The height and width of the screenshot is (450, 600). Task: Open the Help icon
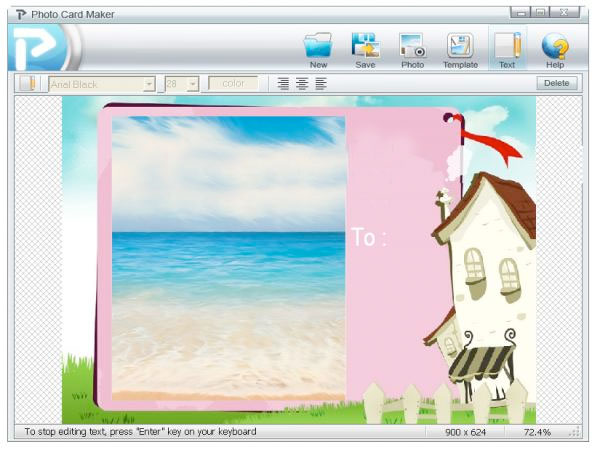pos(555,49)
